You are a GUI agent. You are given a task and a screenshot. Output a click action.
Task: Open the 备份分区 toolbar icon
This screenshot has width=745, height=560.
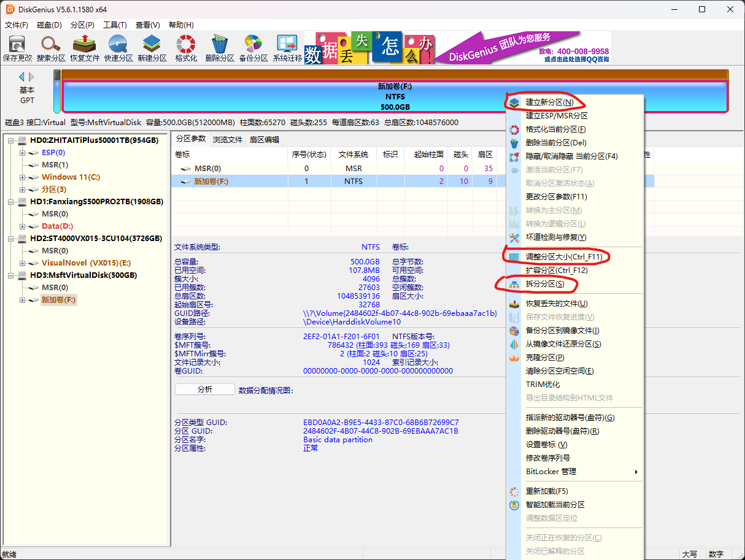(253, 48)
